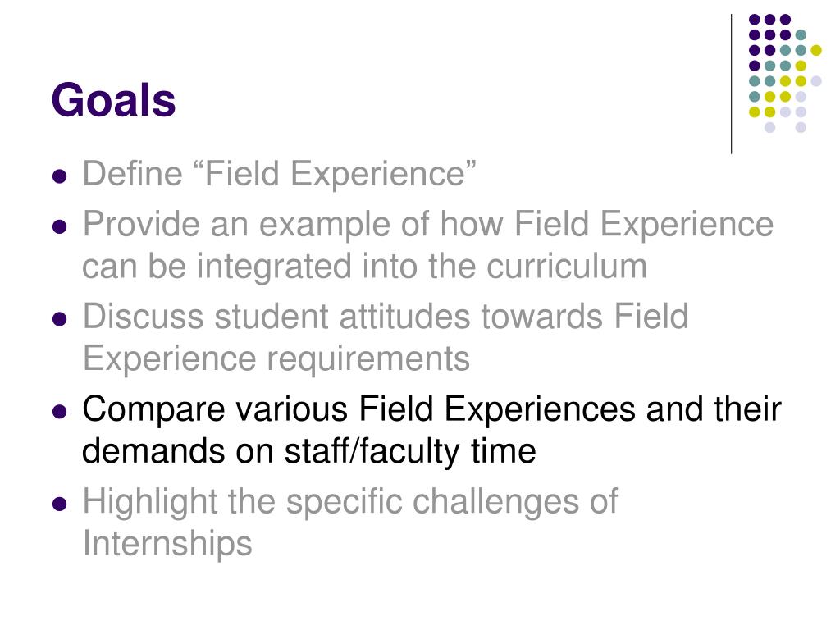Click the bullet dot beside Discuss student attitudes
This screenshot has height=630, width=840.
tap(60, 319)
